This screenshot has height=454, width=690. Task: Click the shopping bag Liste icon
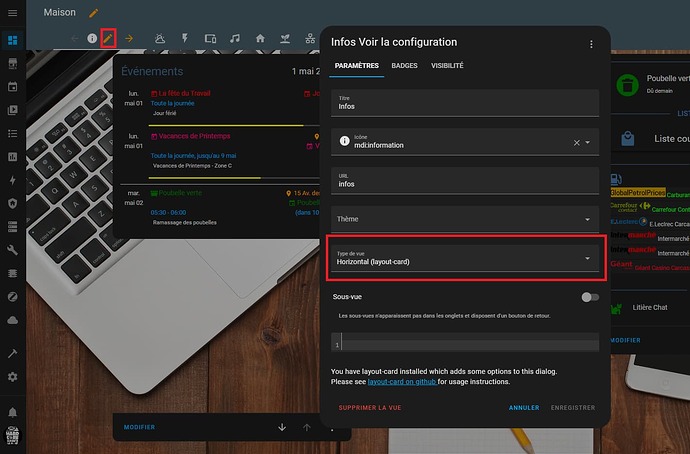click(628, 139)
